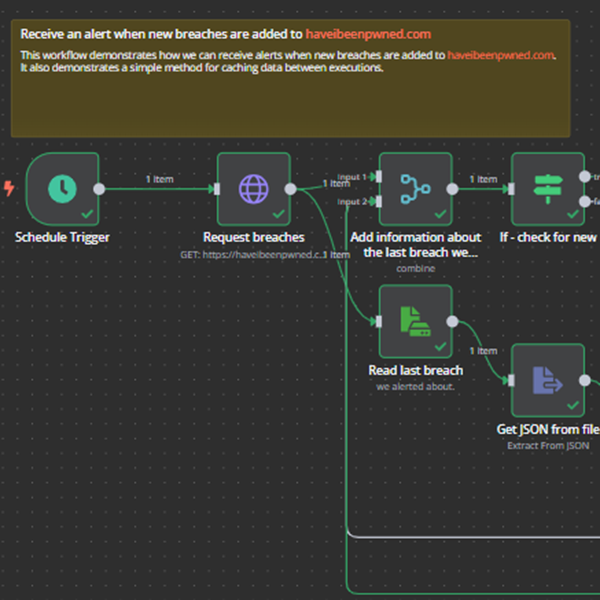Click the Get JSON from file input port
This screenshot has width=600, height=600.
[x=511, y=380]
